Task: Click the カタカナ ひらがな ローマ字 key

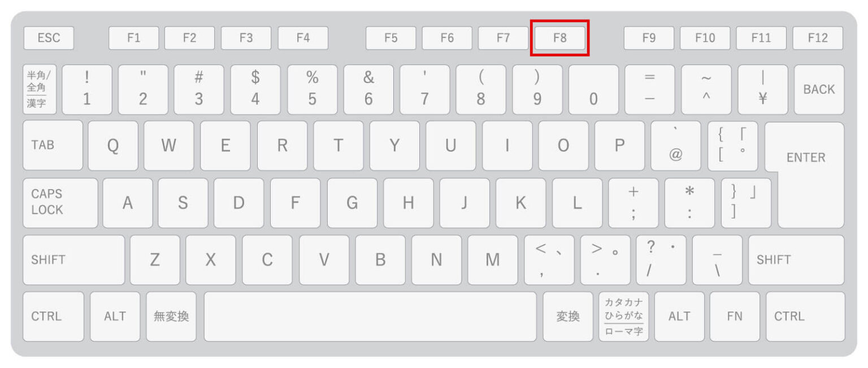Action: (x=624, y=316)
